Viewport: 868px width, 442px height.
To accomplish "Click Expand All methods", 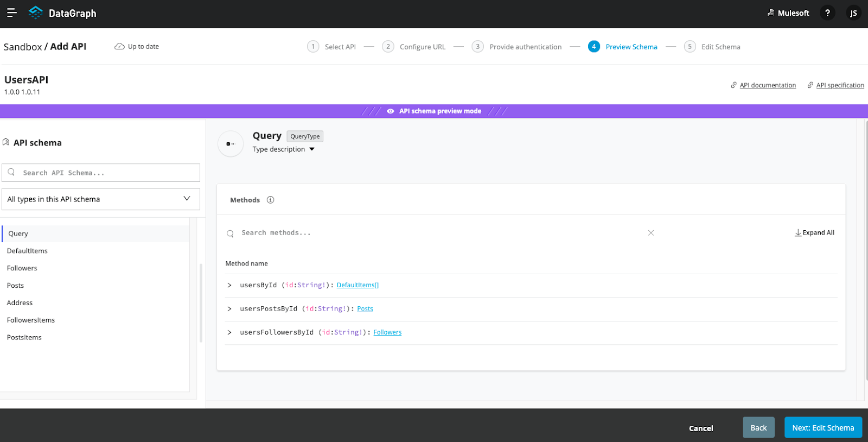I will (x=814, y=233).
